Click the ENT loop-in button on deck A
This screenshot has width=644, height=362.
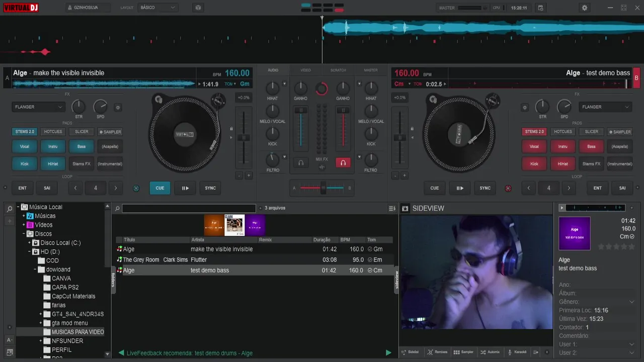pos(23,188)
